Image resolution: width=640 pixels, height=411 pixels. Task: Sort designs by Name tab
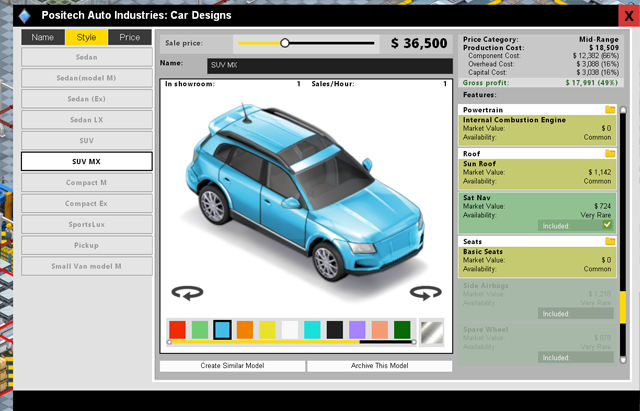tap(43, 37)
